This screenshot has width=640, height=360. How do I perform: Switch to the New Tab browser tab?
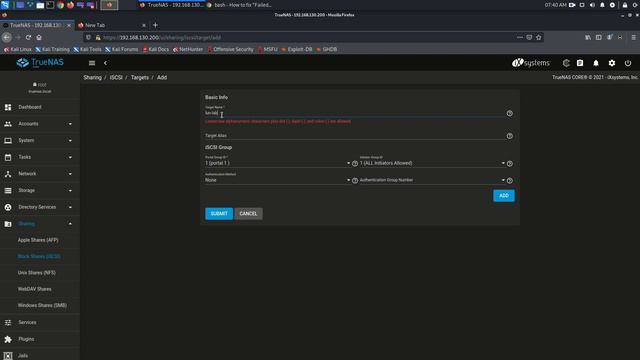point(111,25)
